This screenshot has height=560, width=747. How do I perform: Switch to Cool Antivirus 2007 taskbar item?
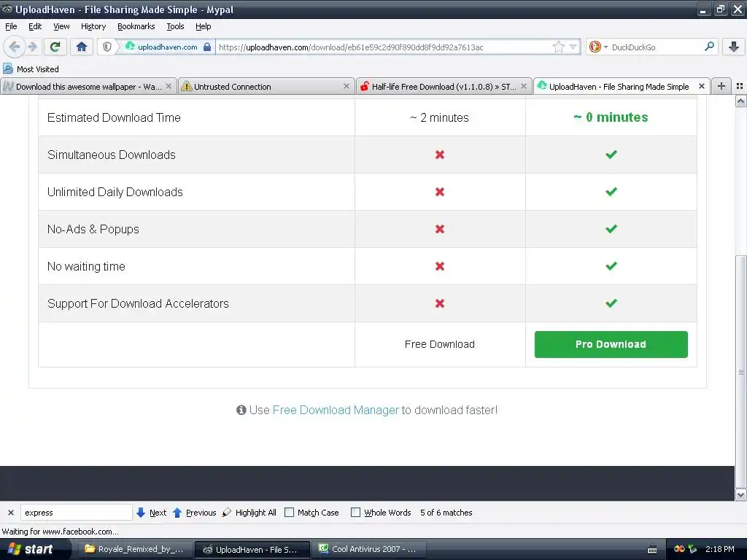click(368, 549)
